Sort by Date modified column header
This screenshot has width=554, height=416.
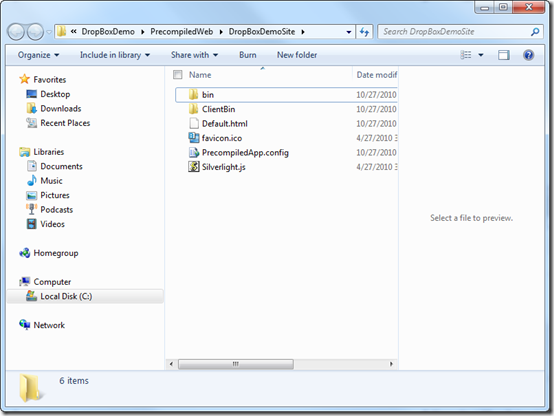(377, 75)
